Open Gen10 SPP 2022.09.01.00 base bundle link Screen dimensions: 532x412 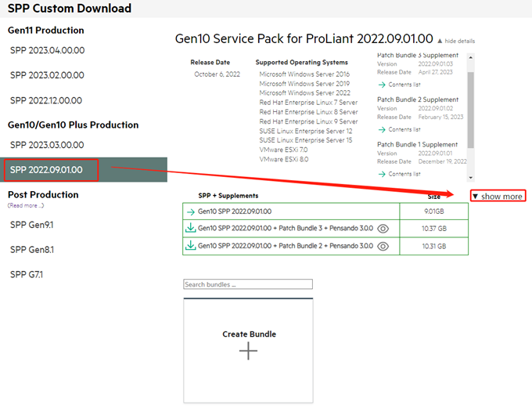pos(235,211)
